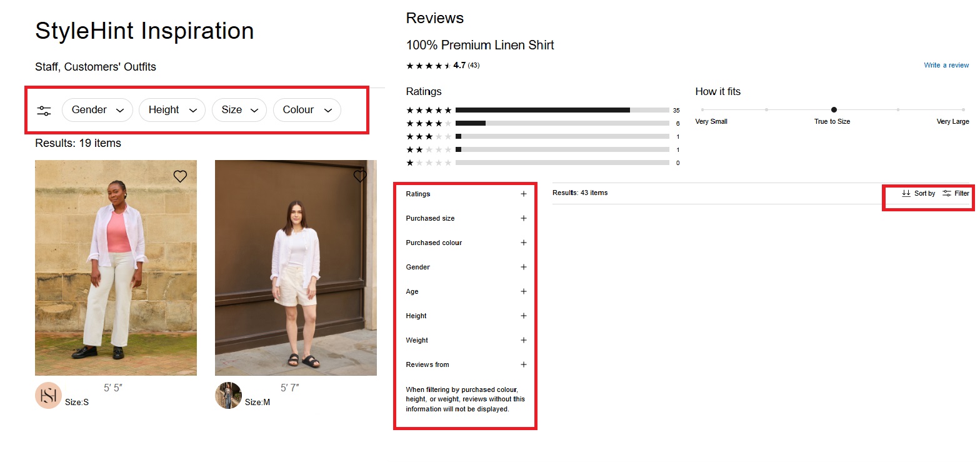Filter reviews by 5-star rating bar

(562, 110)
